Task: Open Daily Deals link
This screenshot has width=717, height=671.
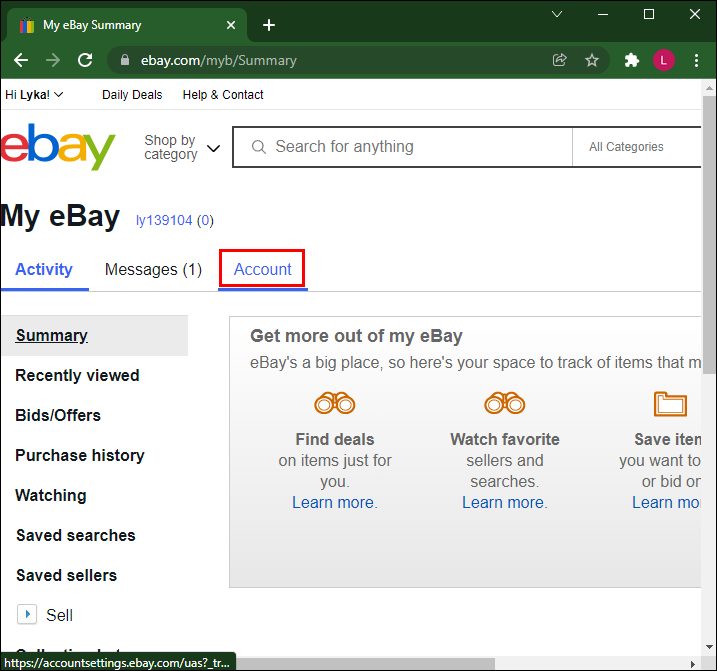Action: [x=132, y=95]
